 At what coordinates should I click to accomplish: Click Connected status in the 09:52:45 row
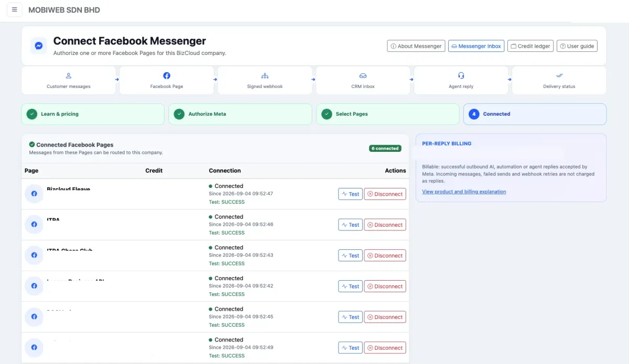click(226, 309)
